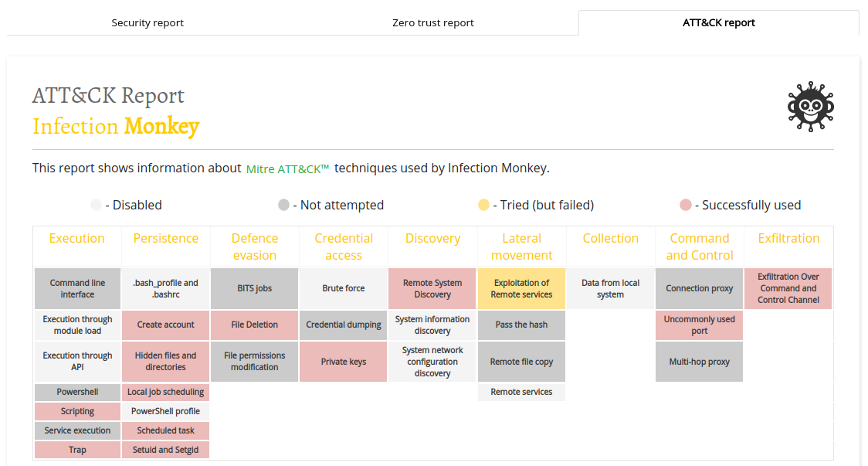868x466 pixels.
Task: Click the Credential access column header
Action: pos(344,247)
